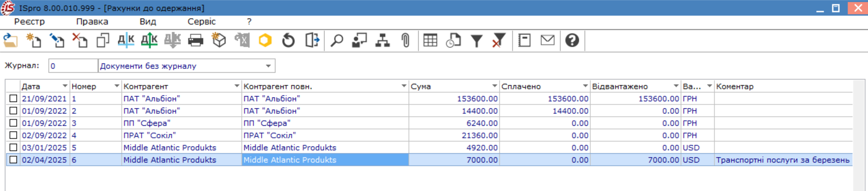Image resolution: width=868 pixels, height=191 pixels.
Task: Click Сума cell 21360.00
Action: (454, 135)
